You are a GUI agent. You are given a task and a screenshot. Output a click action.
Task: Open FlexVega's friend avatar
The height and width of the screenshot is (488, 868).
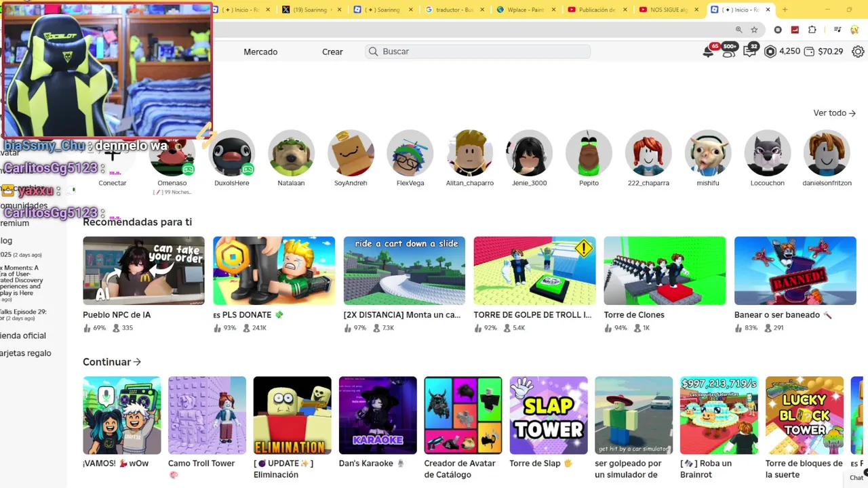pyautogui.click(x=410, y=154)
